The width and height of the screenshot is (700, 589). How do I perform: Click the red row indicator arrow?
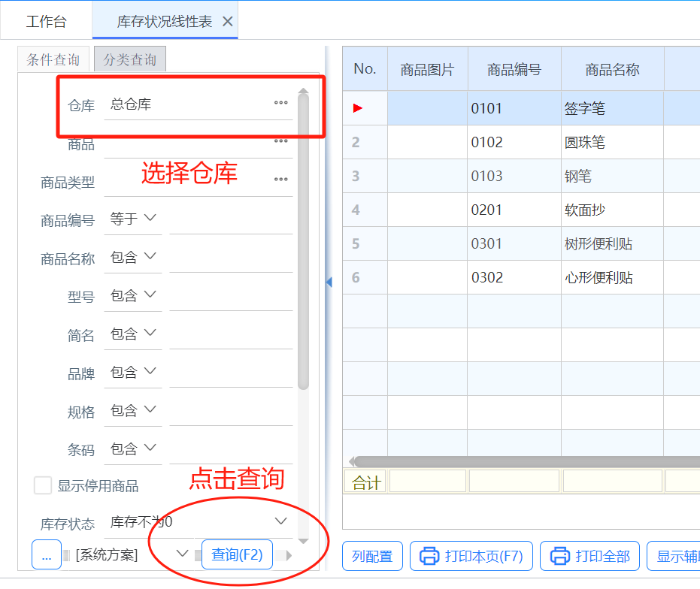pyautogui.click(x=358, y=108)
